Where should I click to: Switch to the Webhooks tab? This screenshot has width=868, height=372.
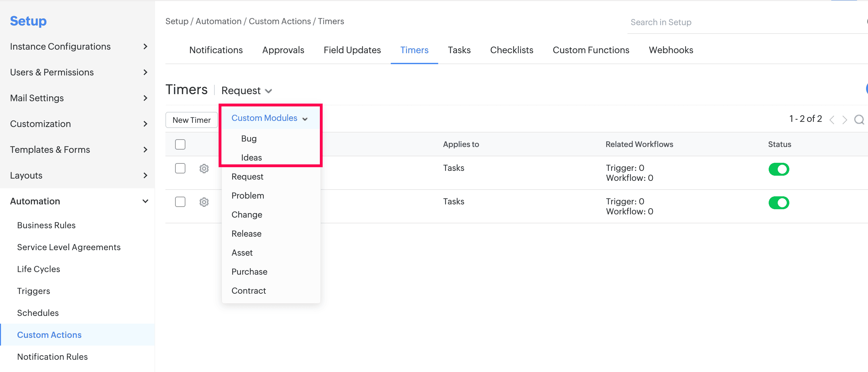coord(671,50)
